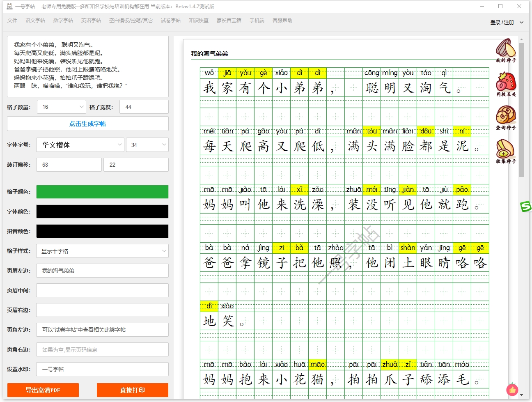Click the 页角左边 input field
This screenshot has width=532, height=402.
pos(102,330)
